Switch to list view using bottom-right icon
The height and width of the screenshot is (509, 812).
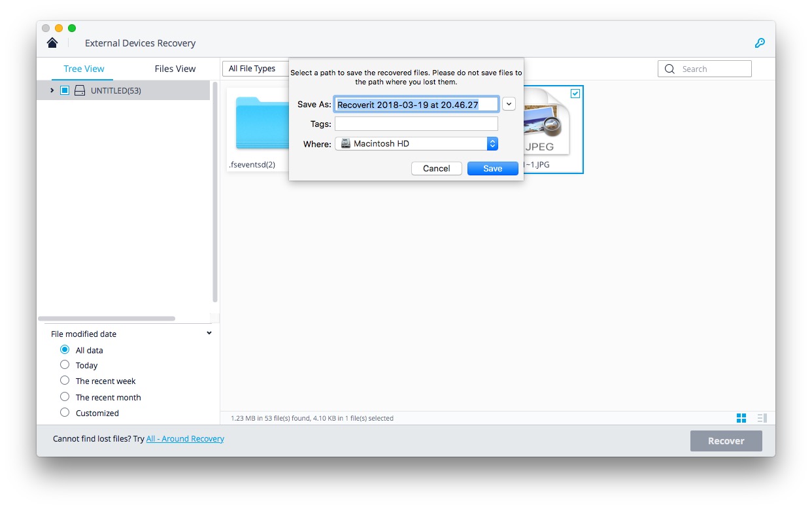click(761, 417)
